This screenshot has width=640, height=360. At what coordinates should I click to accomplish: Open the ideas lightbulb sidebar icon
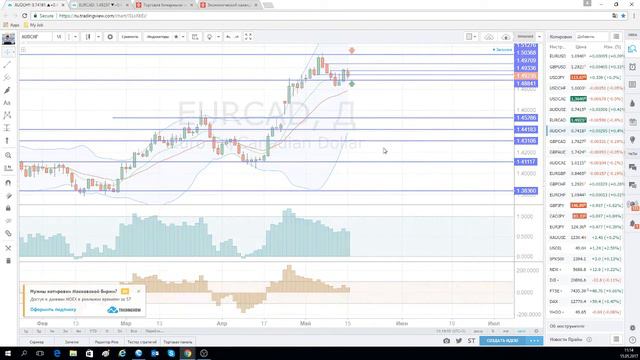pos(632,140)
